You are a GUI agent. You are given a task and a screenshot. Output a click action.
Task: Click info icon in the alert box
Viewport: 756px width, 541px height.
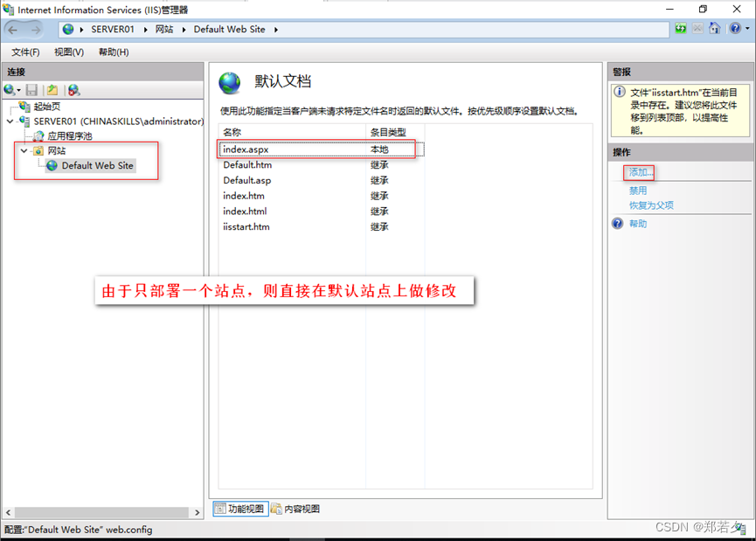(620, 92)
